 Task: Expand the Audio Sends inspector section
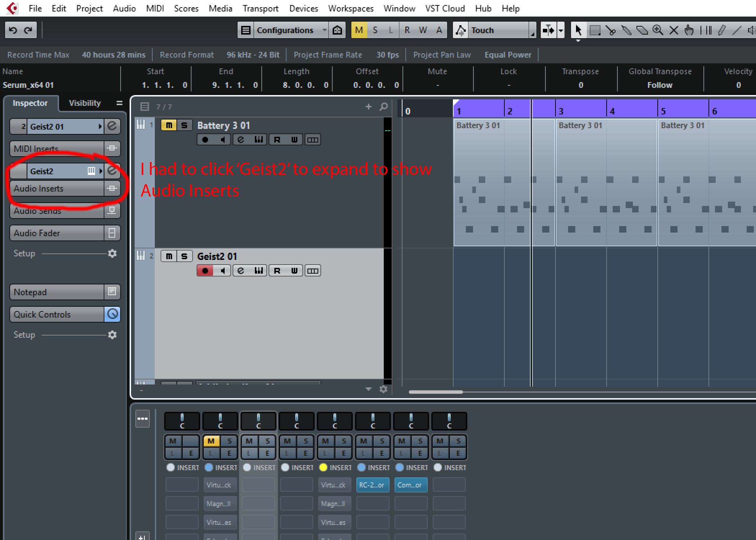click(x=57, y=211)
